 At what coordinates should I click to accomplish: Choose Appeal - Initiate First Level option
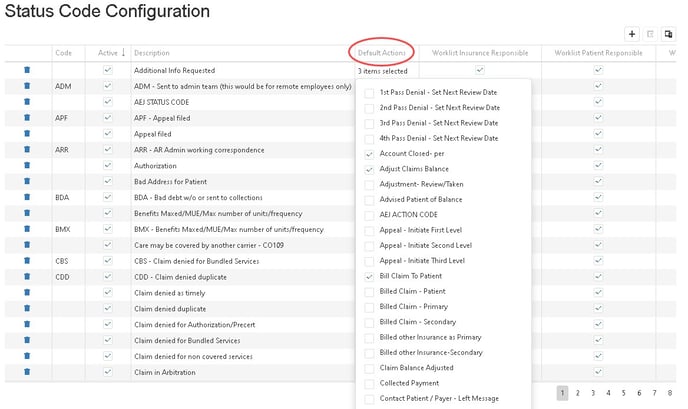[x=370, y=230]
